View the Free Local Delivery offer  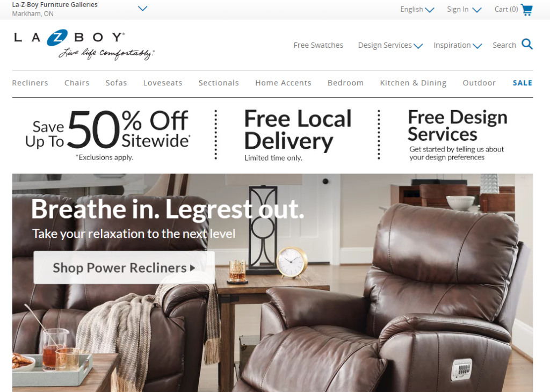[x=298, y=135]
